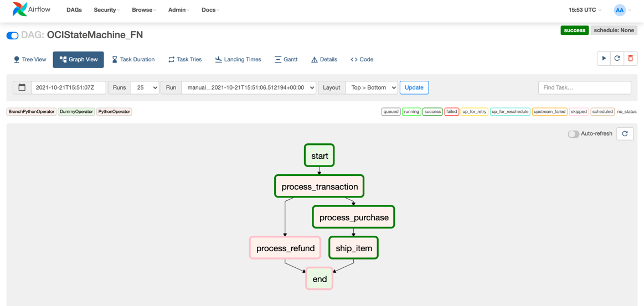Image resolution: width=644 pixels, height=306 pixels.
Task: Select the start task node
Action: coord(319,155)
